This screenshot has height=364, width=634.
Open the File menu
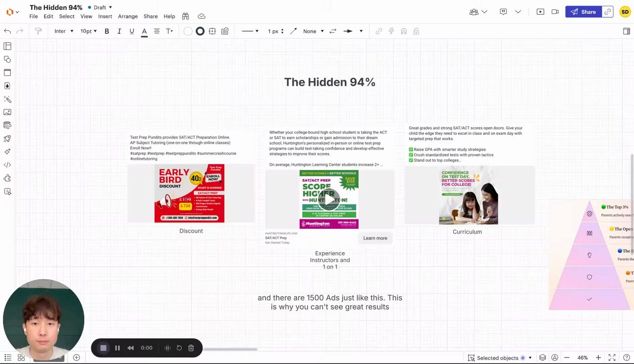(x=34, y=16)
